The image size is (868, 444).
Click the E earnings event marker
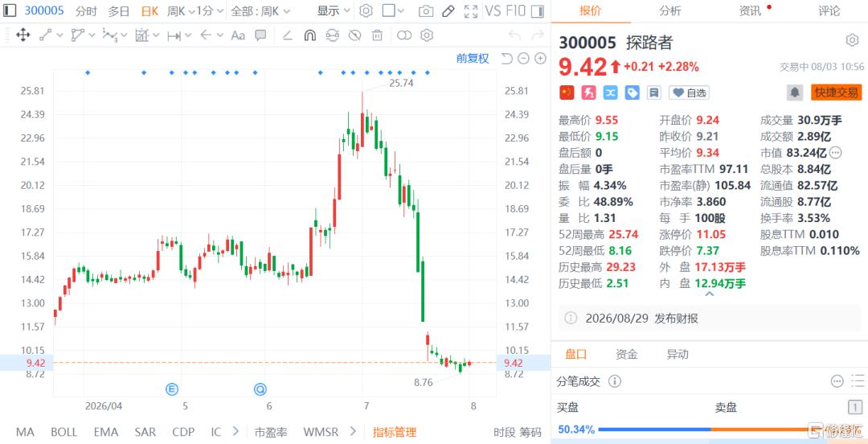(x=172, y=389)
